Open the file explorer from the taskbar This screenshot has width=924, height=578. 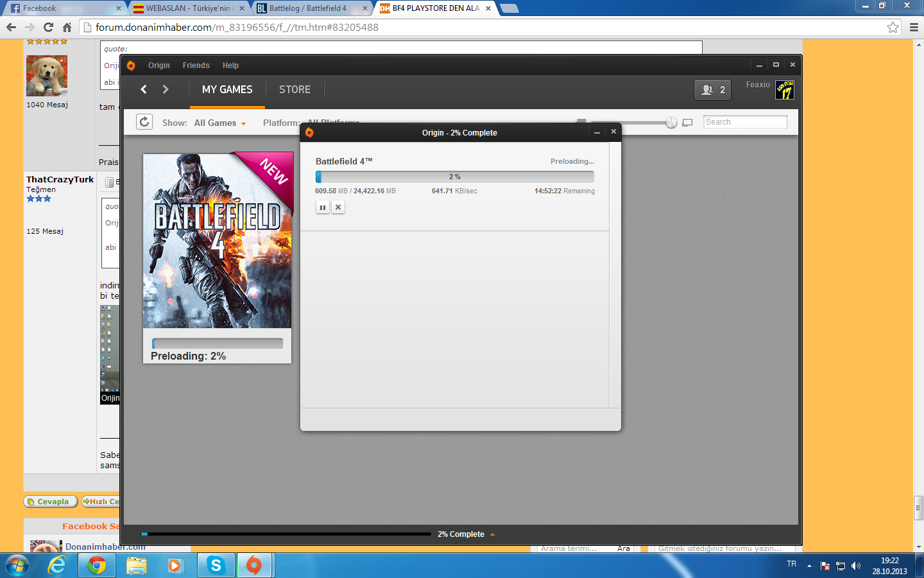coord(137,566)
